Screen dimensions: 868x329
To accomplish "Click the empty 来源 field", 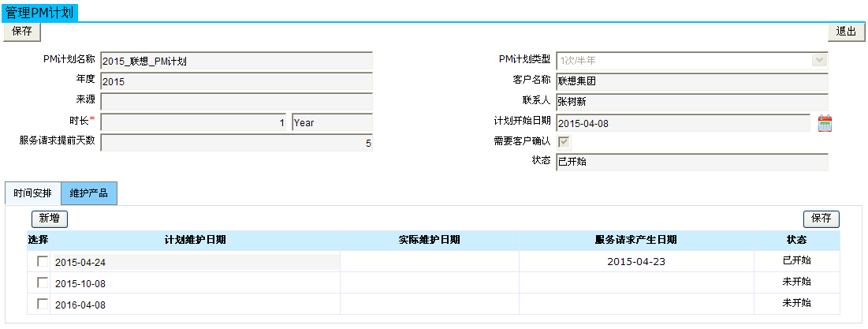I will pyautogui.click(x=237, y=102).
